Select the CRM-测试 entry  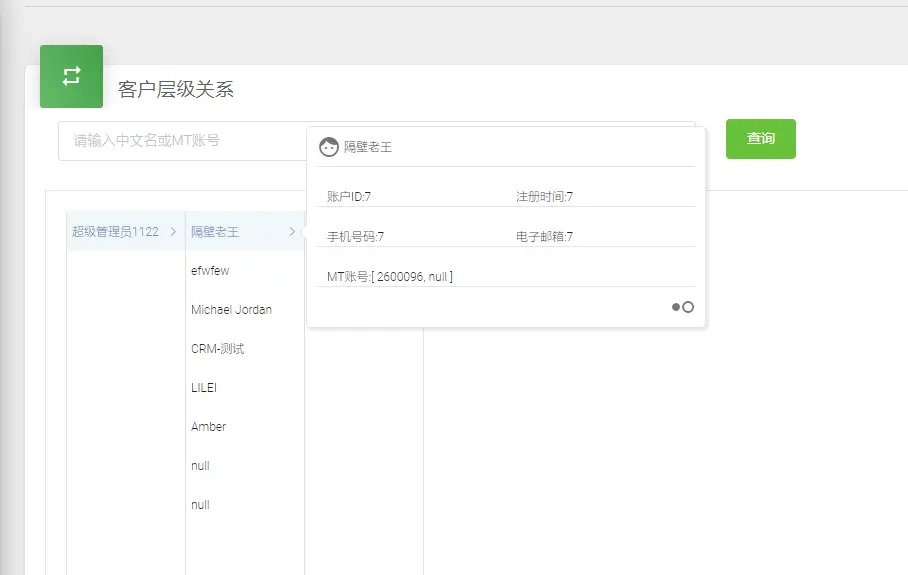218,349
